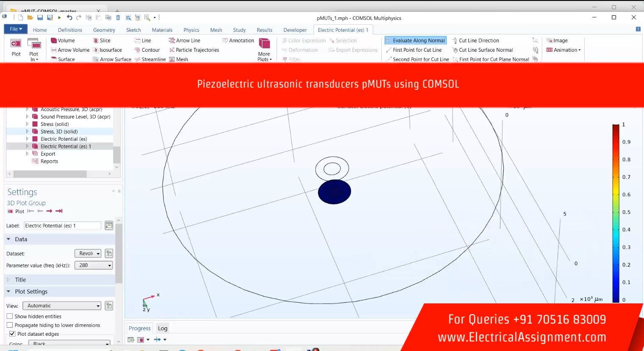644x351 pixels.
Task: Click the Plot button in the ribbon
Action: [x=16, y=47]
